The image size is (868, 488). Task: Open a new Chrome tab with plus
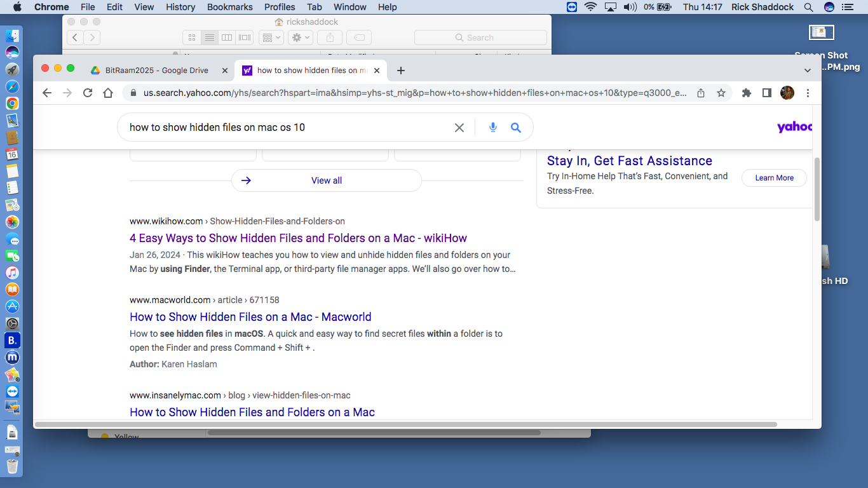401,71
